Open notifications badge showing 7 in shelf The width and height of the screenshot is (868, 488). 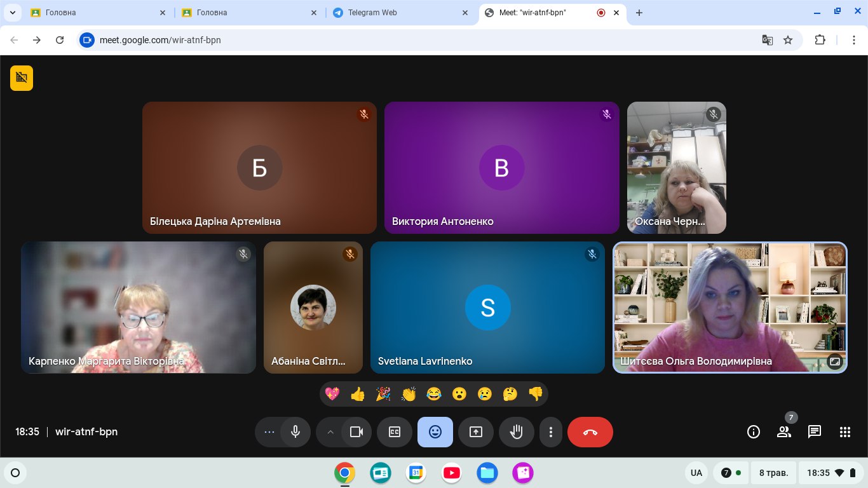click(731, 473)
